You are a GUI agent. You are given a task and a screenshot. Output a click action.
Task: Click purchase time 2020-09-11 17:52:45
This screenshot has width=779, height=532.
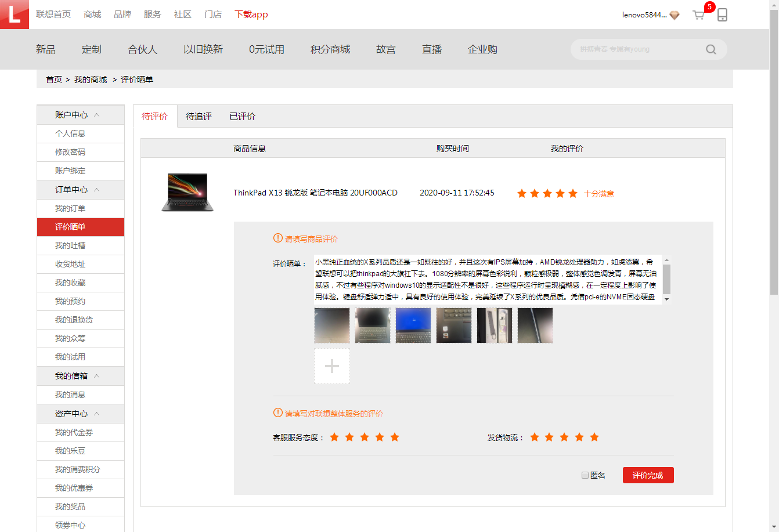457,193
